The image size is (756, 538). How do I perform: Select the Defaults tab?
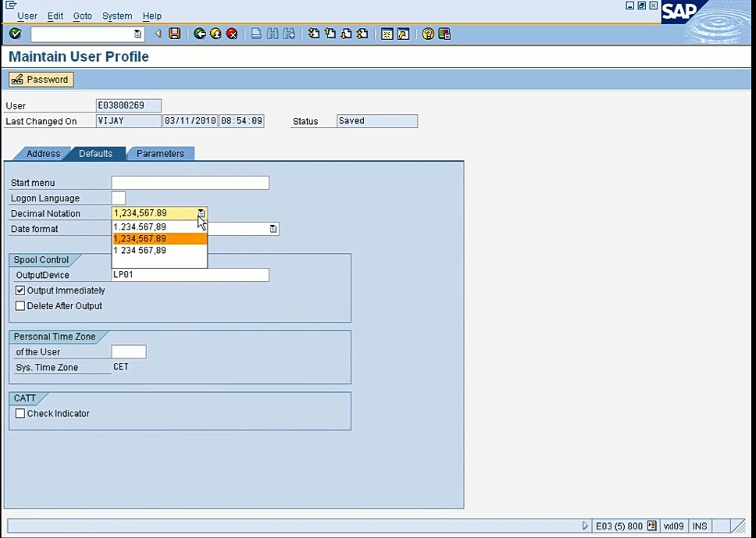pyautogui.click(x=95, y=153)
